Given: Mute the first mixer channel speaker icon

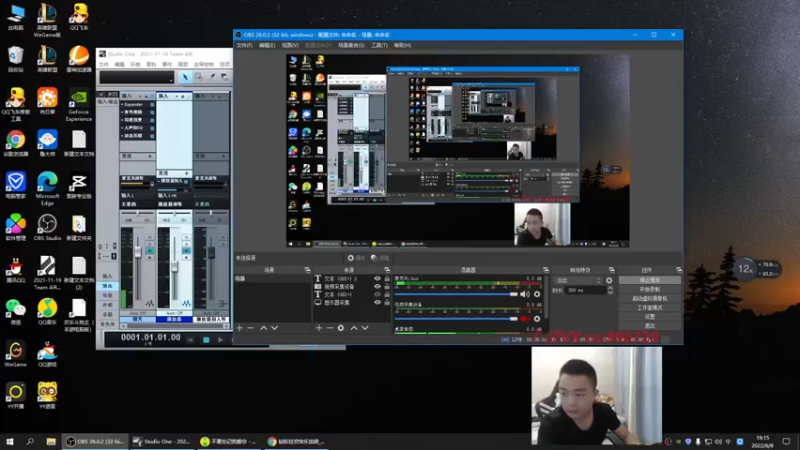Looking at the screenshot, I should point(525,294).
